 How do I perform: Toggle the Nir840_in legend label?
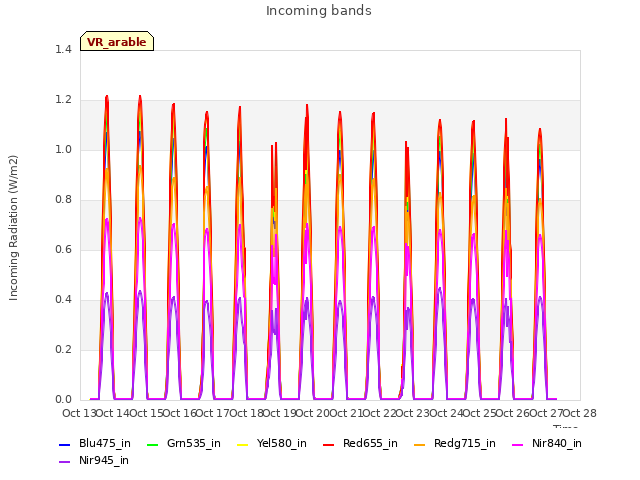click(x=557, y=444)
